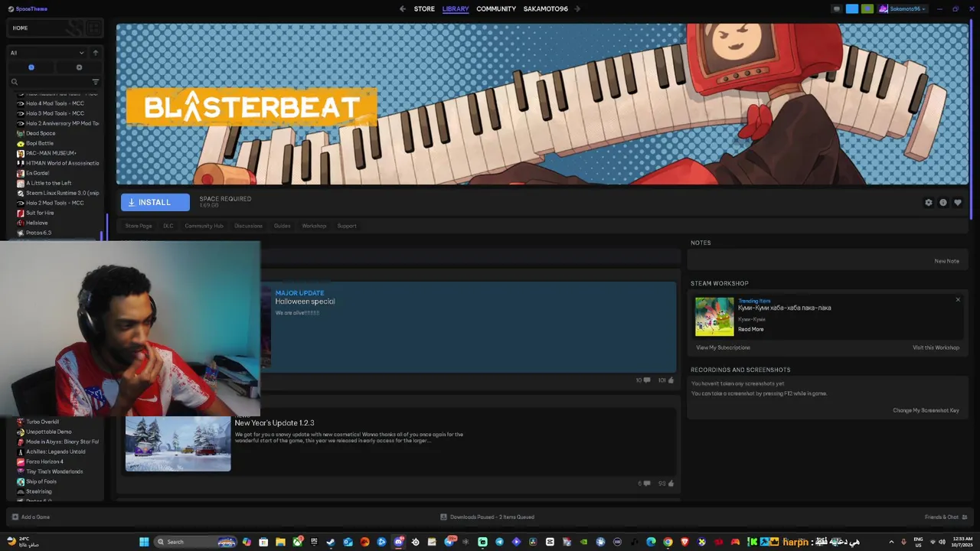The height and width of the screenshot is (551, 980).
Task: Go back with the left navigation arrow
Action: tap(403, 9)
